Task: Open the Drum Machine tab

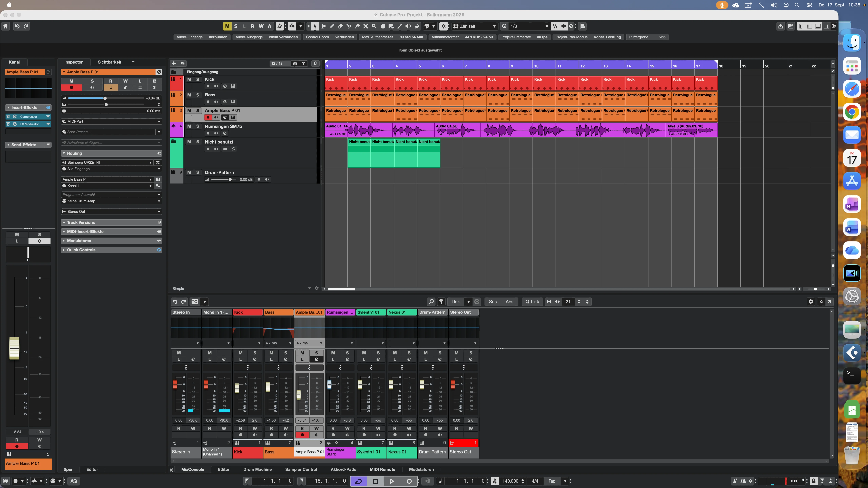Action: pos(258,470)
